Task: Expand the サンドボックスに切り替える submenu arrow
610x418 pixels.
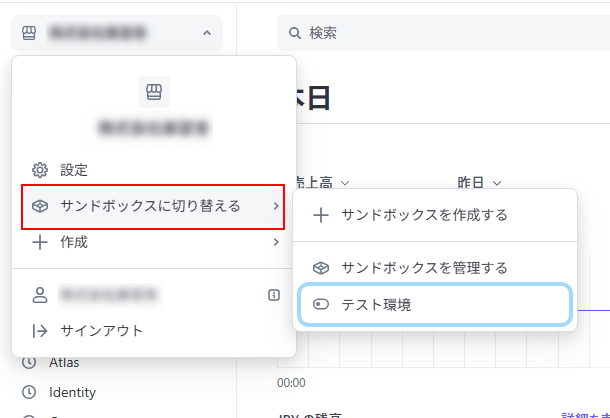Action: click(275, 206)
